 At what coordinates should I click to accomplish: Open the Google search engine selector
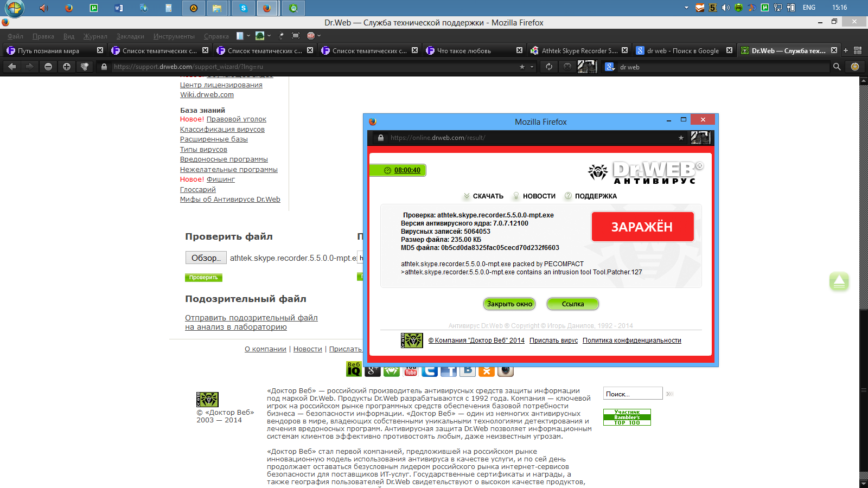[610, 67]
